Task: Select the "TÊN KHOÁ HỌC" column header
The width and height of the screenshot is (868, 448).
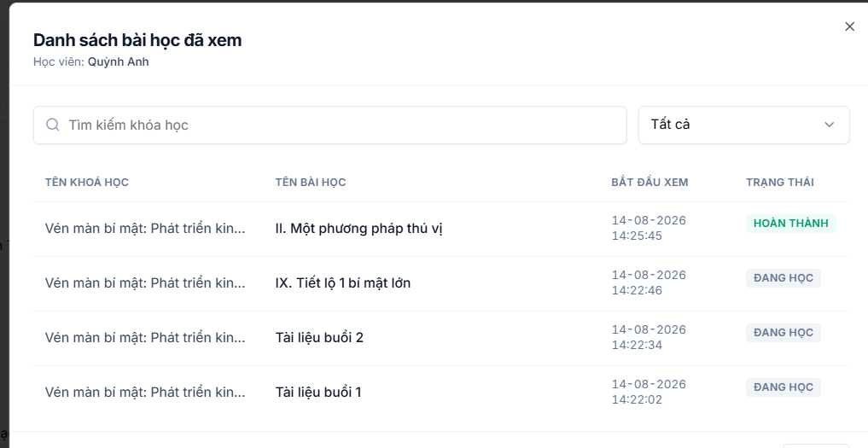Action: pos(87,183)
